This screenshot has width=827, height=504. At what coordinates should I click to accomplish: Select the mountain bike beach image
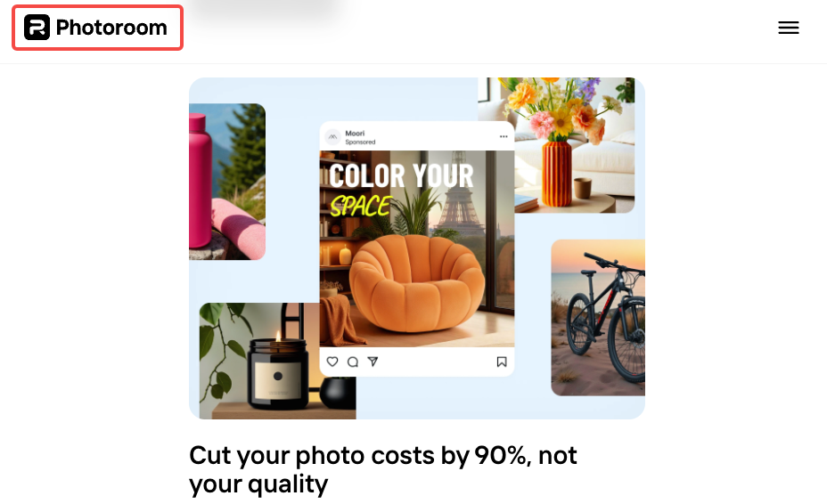[598, 317]
